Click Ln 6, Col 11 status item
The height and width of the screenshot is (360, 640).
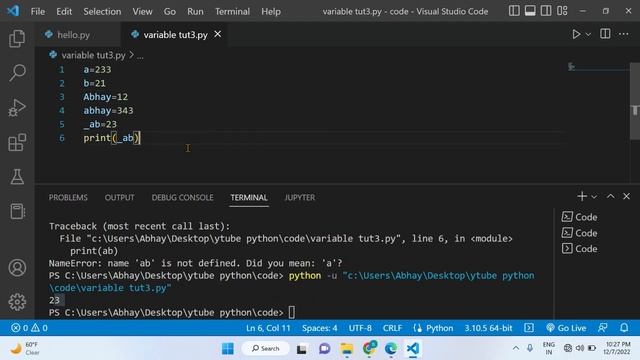coord(268,328)
